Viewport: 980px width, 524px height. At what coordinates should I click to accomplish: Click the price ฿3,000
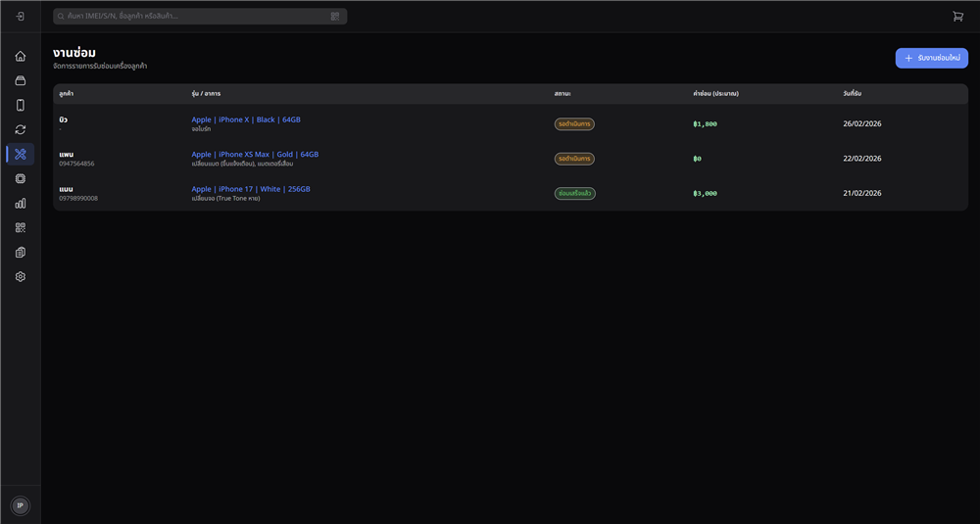pyautogui.click(x=705, y=194)
